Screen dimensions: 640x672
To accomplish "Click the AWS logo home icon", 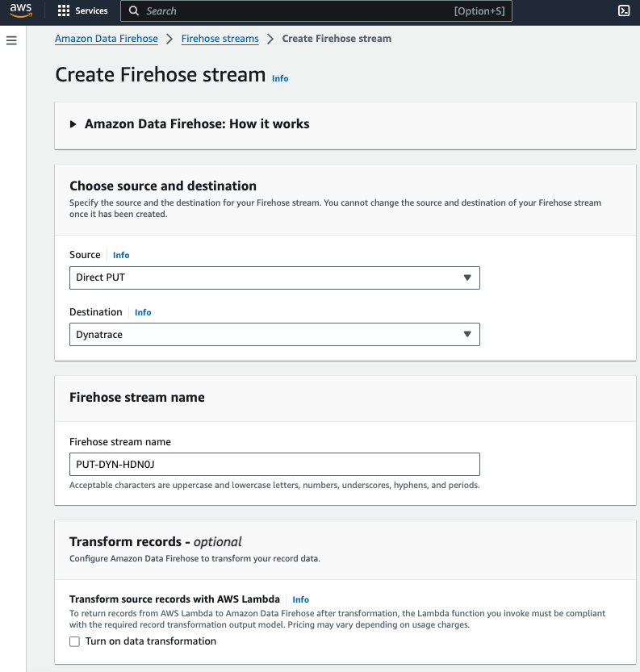I will click(20, 10).
